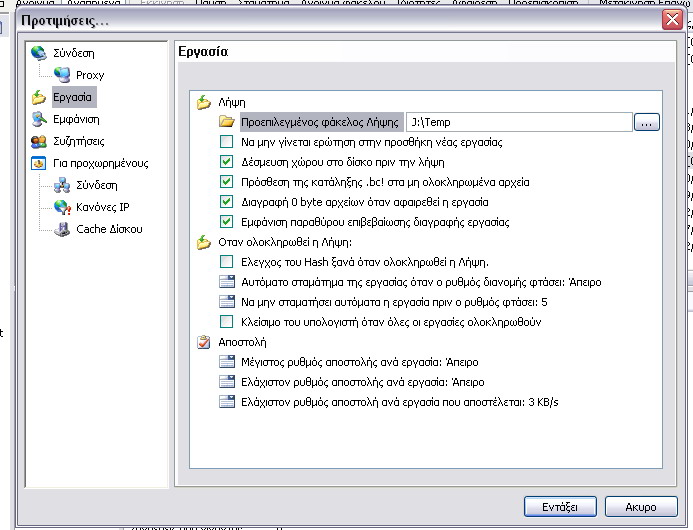Image resolution: width=693 pixels, height=530 pixels.
Task: Click the Εργασία folder icon in sidebar
Action: click(39, 97)
